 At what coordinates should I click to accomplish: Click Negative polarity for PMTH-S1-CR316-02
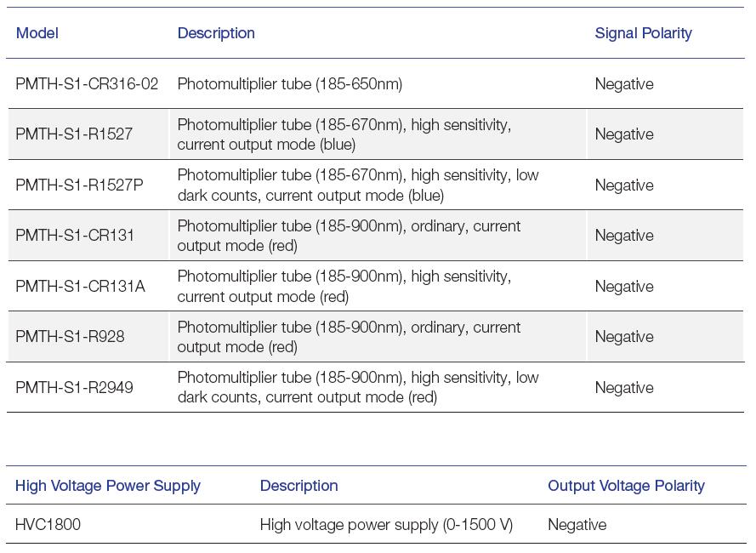(x=624, y=84)
